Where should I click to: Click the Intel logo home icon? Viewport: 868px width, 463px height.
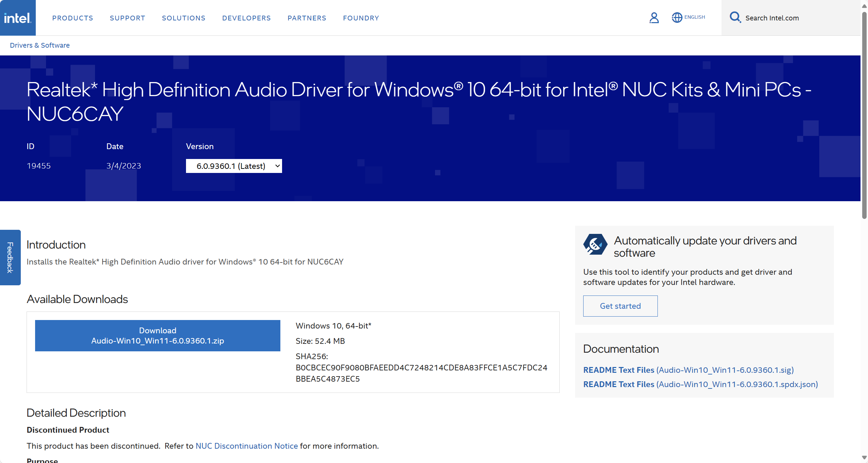18,18
